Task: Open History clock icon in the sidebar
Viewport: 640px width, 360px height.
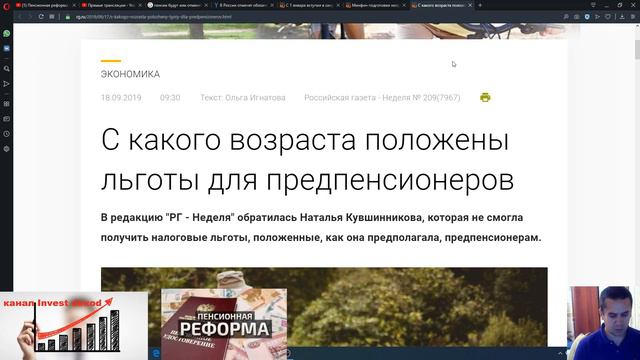Action: point(7,134)
